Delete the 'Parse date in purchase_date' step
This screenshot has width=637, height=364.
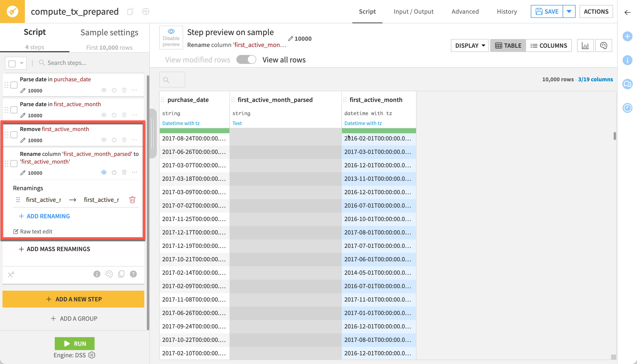tap(124, 90)
